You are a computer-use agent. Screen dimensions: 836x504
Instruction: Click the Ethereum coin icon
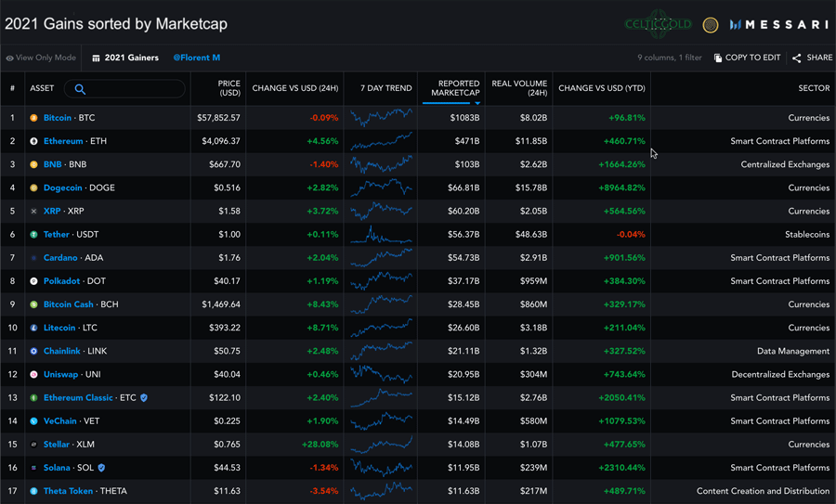34,141
